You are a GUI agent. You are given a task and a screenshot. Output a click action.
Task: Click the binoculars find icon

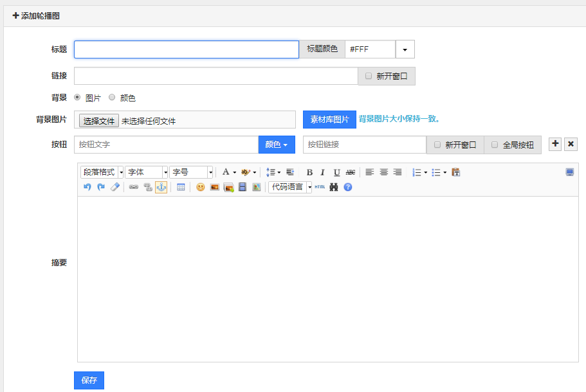coord(334,187)
